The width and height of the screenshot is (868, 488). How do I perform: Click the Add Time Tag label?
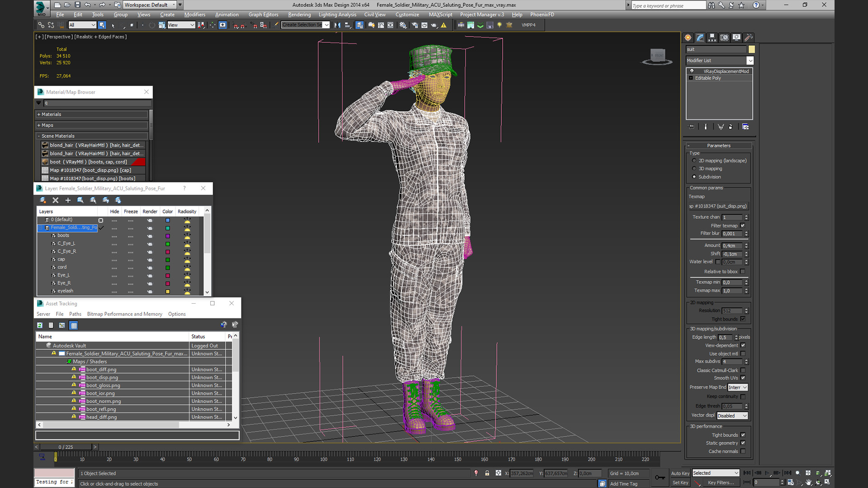coord(623,483)
